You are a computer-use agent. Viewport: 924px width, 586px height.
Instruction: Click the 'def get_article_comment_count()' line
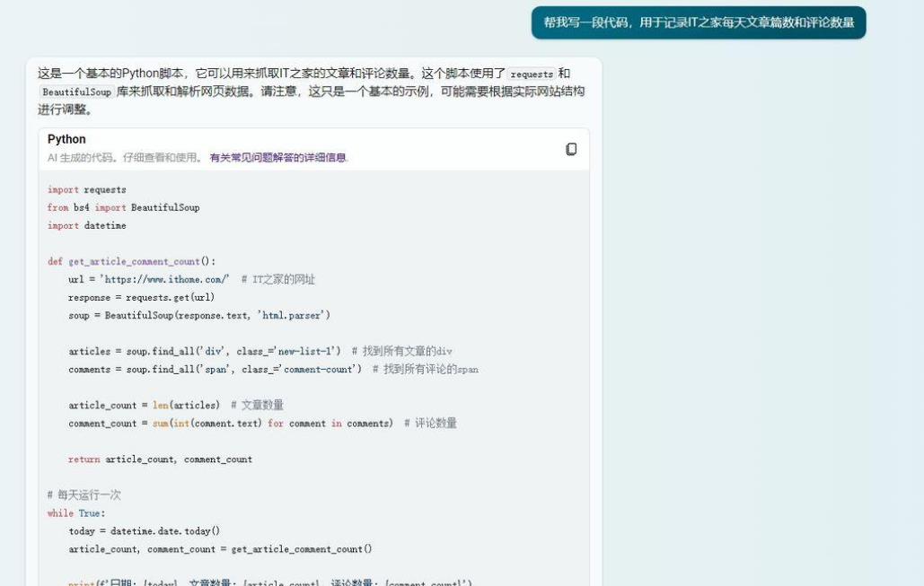132,261
